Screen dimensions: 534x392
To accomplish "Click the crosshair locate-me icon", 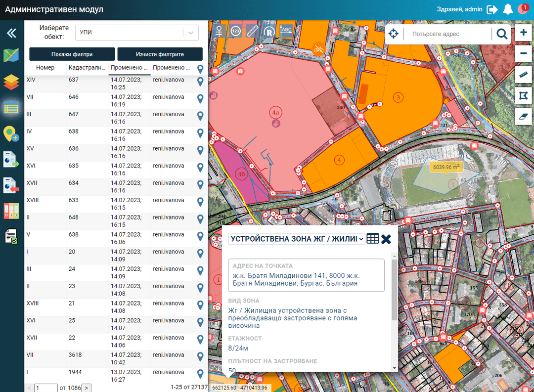I will click(394, 34).
